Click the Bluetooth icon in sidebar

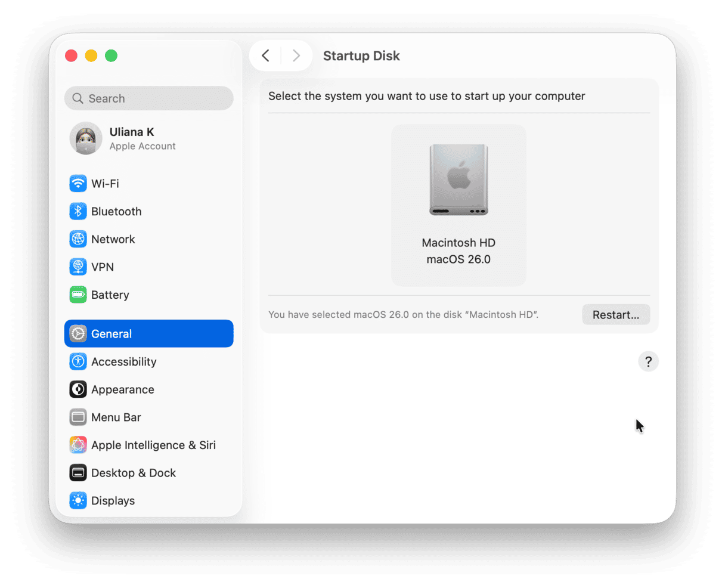pyautogui.click(x=78, y=211)
